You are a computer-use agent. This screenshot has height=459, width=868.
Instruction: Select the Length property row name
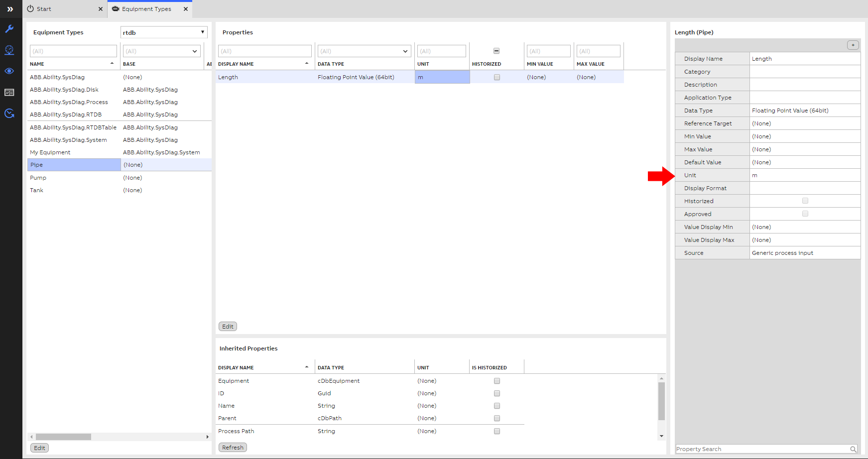tap(228, 77)
